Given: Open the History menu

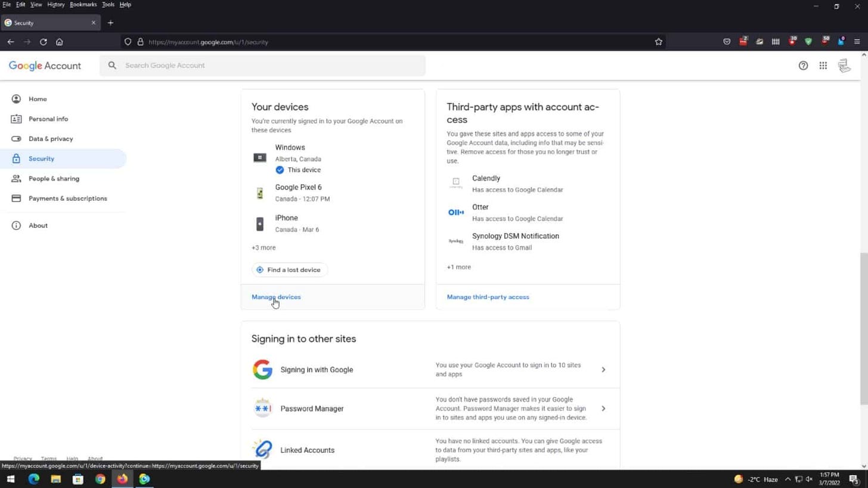Looking at the screenshot, I should (56, 4).
